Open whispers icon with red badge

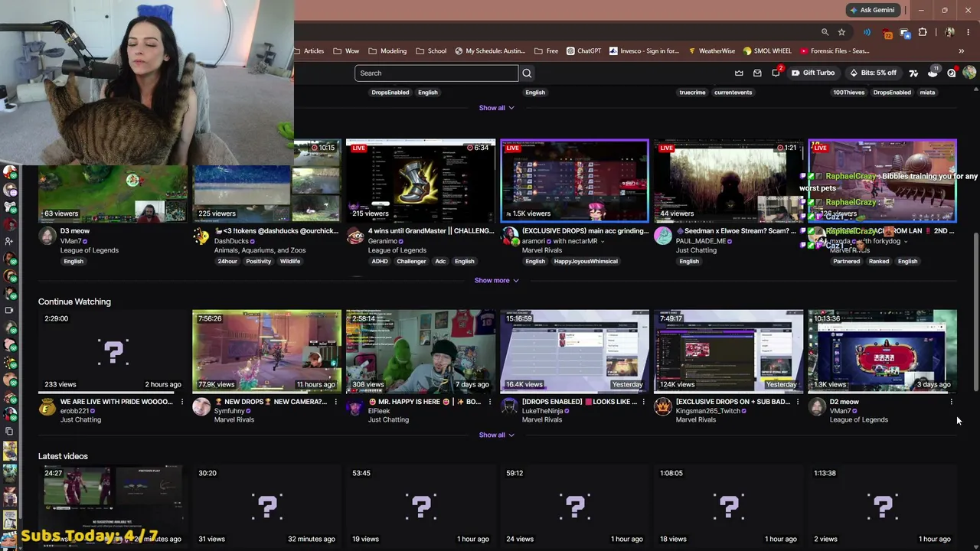point(776,73)
